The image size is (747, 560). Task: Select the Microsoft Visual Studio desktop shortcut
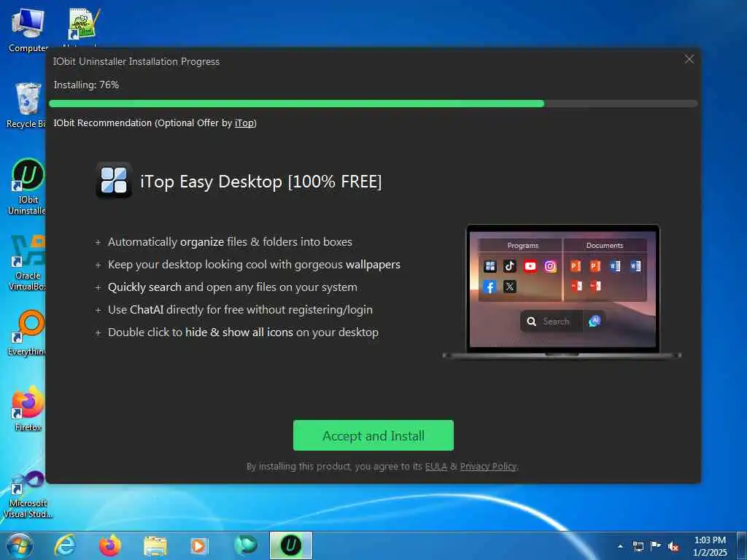(x=27, y=494)
